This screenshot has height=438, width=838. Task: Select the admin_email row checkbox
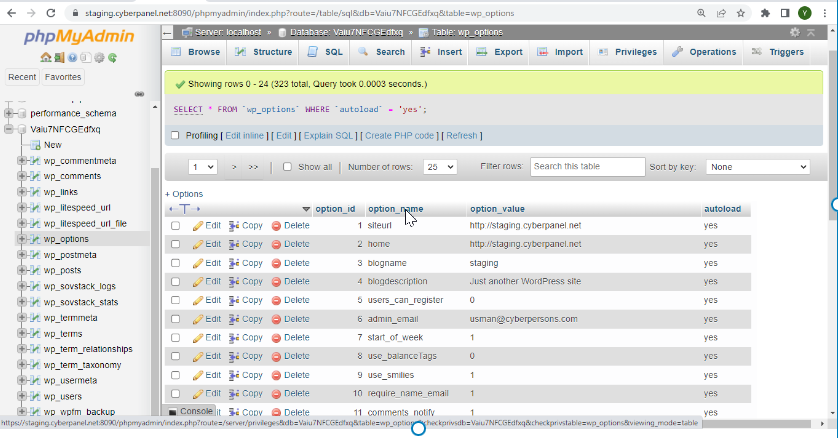175,319
